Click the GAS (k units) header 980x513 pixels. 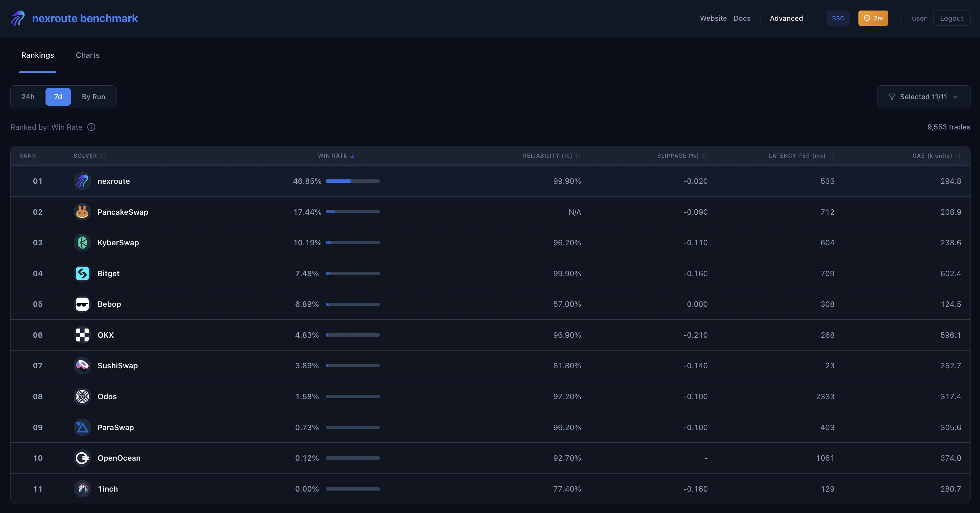(x=932, y=156)
